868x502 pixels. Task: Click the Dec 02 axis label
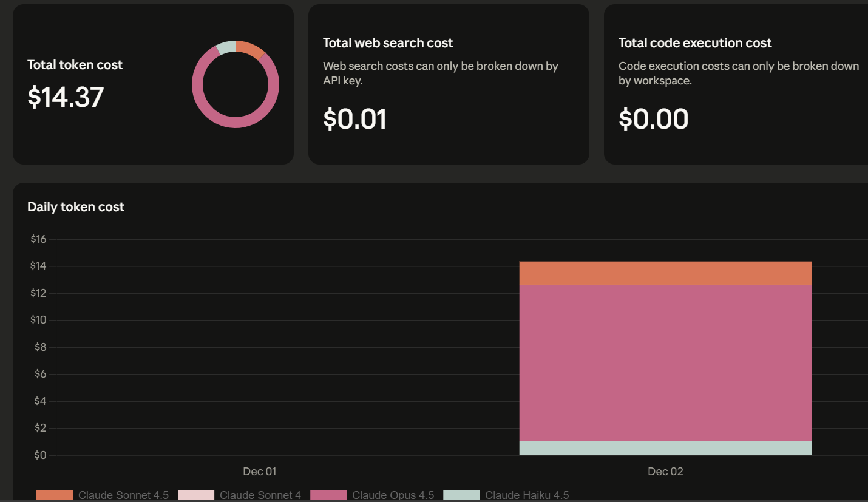point(665,471)
